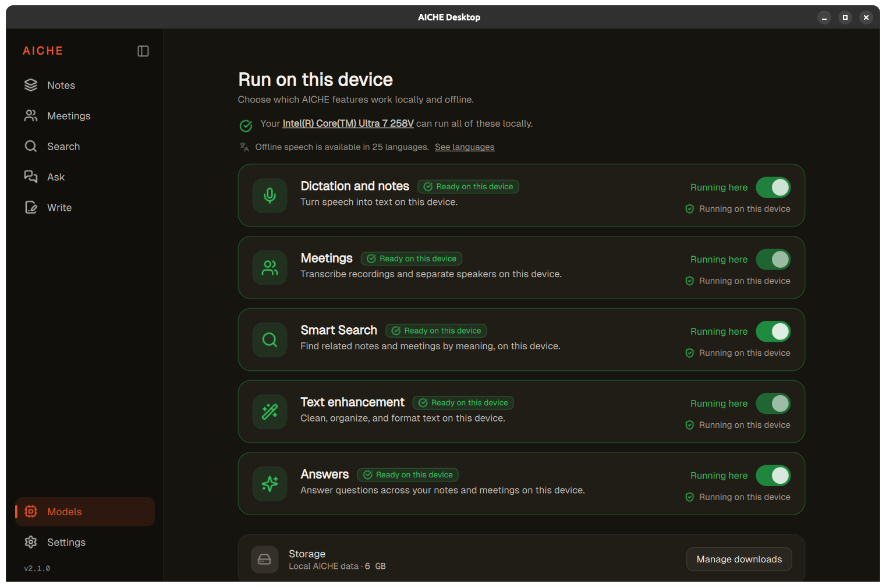Click shield icon under Answers toggle
Screen dimensions: 886x588
[x=690, y=497]
